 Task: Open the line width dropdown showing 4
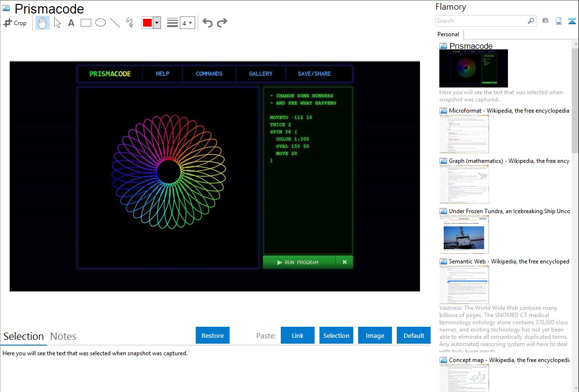tap(187, 23)
